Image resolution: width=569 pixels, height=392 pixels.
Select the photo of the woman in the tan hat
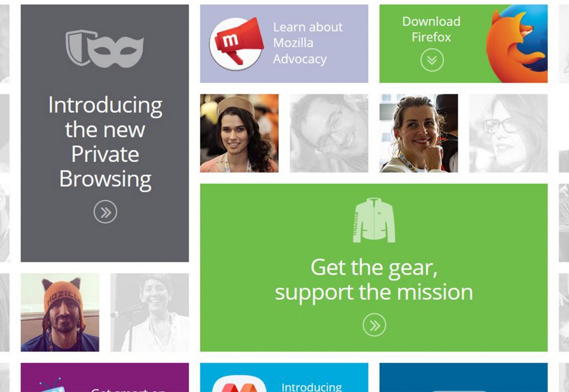239,133
